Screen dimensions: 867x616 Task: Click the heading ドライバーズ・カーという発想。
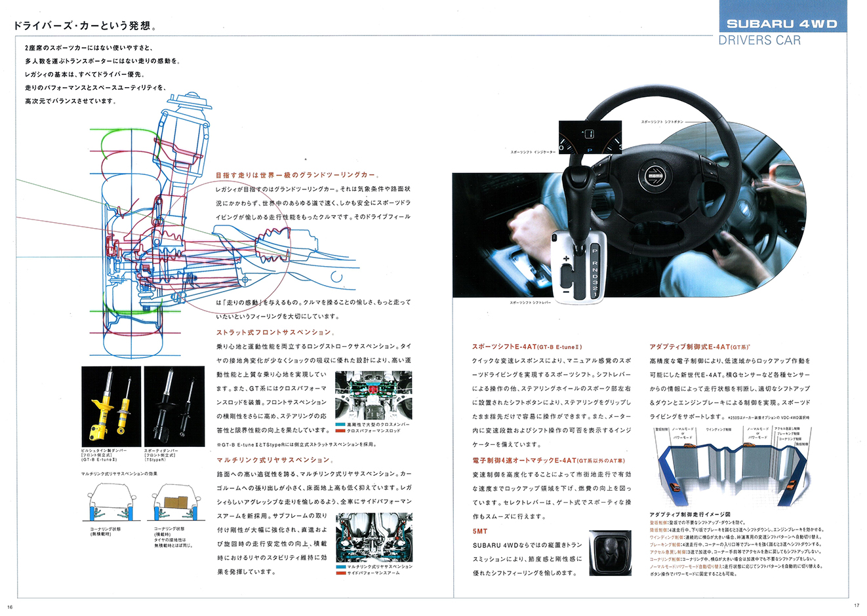pyautogui.click(x=85, y=26)
